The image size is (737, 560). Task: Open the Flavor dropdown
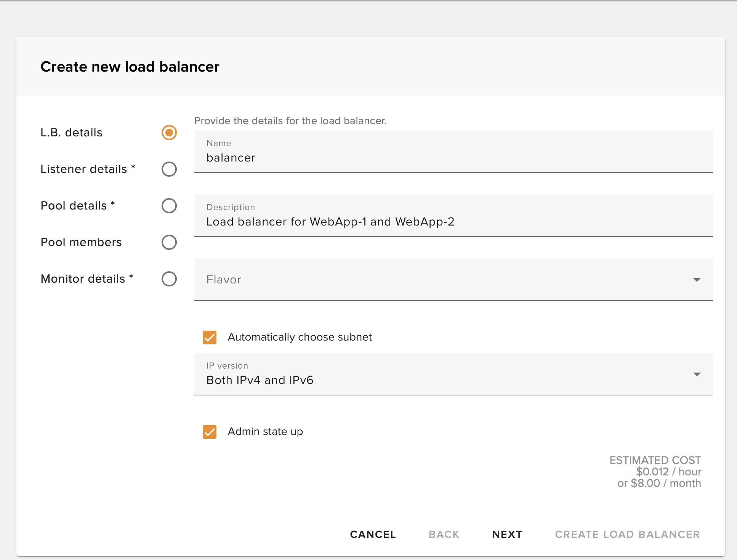pyautogui.click(x=453, y=280)
